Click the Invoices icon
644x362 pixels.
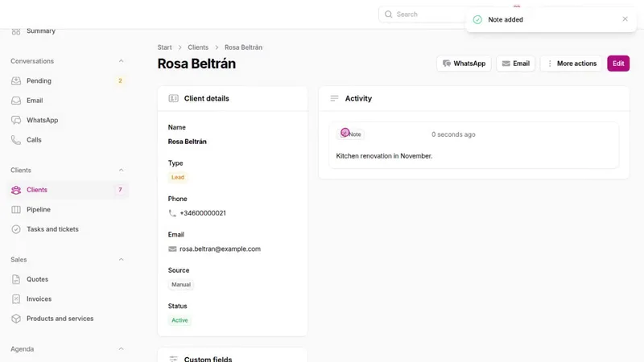16,299
